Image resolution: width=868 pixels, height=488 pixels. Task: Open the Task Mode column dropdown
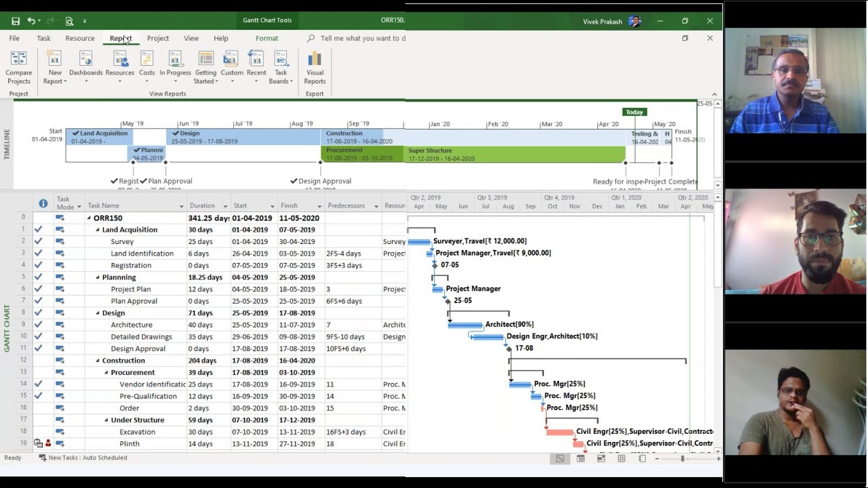[x=79, y=207]
